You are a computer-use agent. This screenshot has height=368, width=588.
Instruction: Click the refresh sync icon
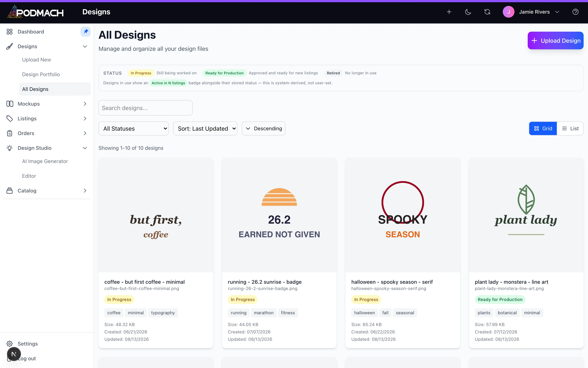pos(487,12)
